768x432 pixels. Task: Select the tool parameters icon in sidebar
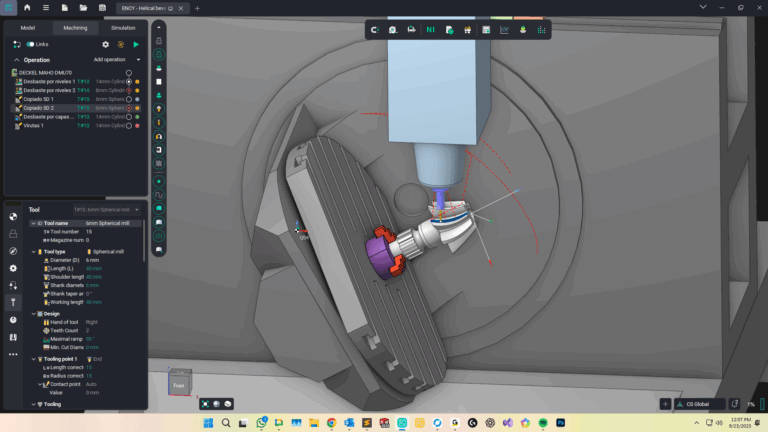13,302
